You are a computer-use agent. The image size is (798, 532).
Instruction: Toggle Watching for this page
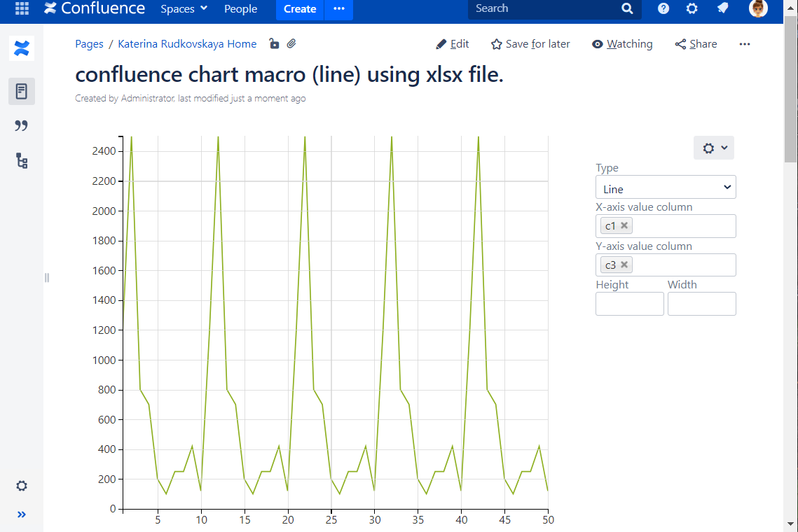pyautogui.click(x=598, y=43)
